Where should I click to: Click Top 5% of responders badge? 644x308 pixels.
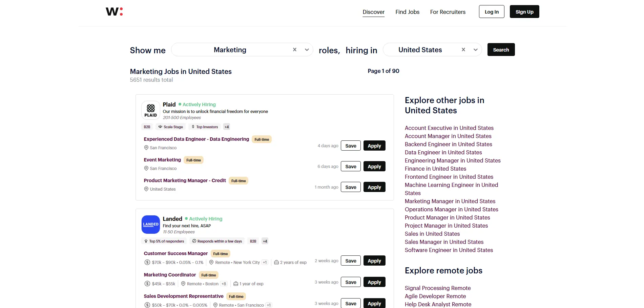pyautogui.click(x=164, y=241)
